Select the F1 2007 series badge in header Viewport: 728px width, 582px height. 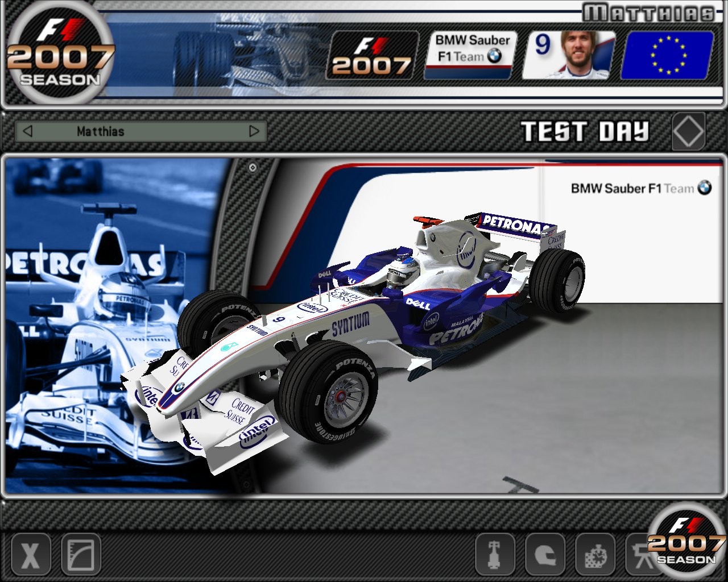click(372, 55)
